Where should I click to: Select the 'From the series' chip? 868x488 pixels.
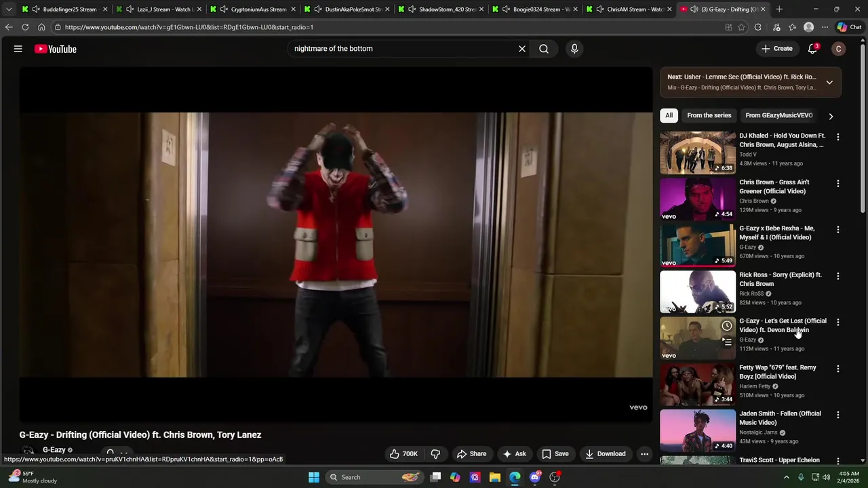pos(709,115)
